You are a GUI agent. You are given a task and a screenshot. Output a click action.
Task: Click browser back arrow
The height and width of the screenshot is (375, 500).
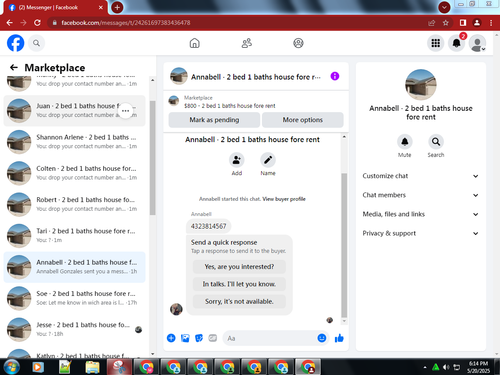(x=10, y=23)
